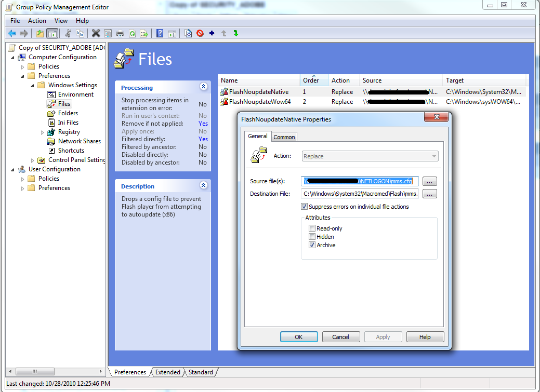This screenshot has width=540, height=392.
Task: Expand Preferences under User Configuration
Action: 23,188
